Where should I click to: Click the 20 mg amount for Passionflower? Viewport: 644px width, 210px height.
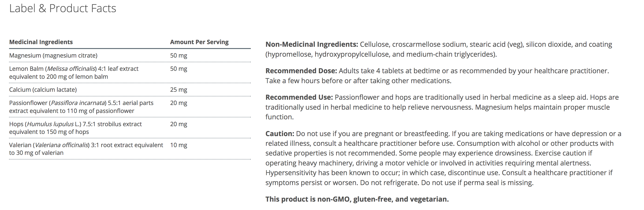[x=179, y=103]
